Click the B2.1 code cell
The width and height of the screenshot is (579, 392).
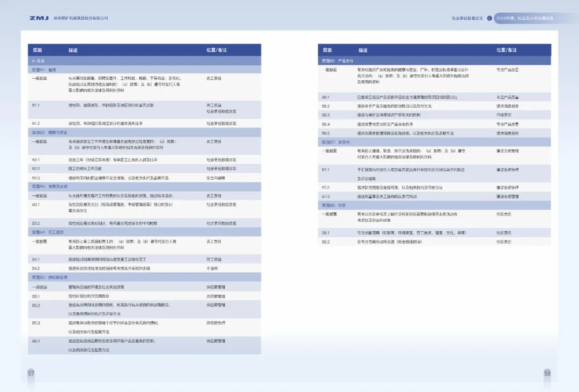coord(36,160)
